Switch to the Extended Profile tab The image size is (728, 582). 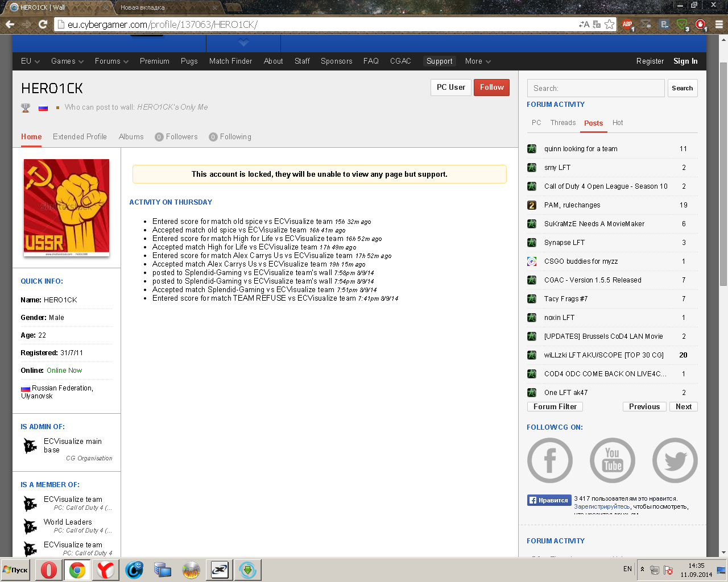[80, 137]
